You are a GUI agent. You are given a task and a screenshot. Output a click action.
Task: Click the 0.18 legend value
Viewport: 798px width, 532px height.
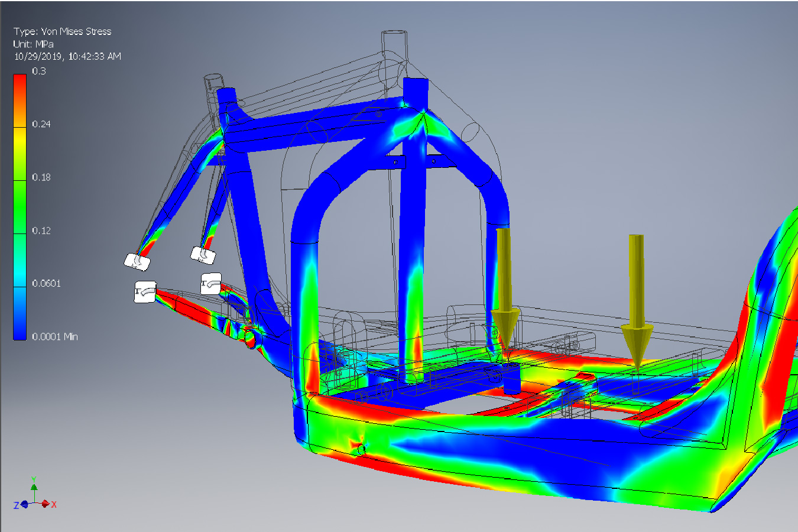(x=41, y=177)
